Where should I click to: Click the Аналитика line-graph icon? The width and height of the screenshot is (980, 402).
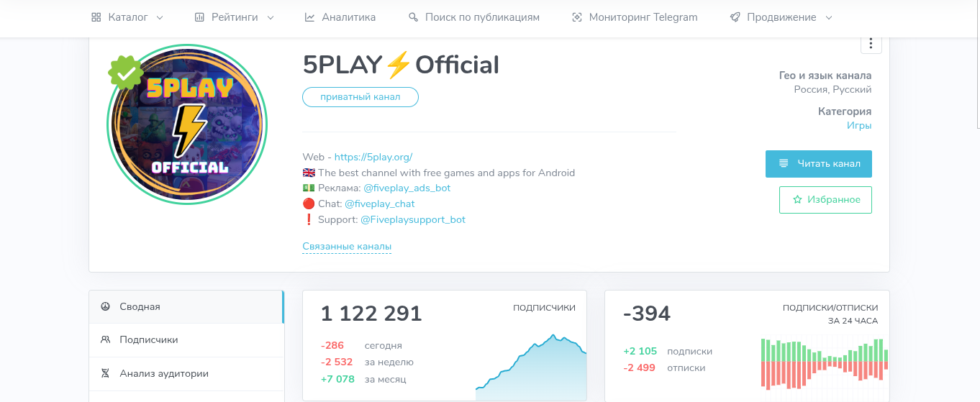(x=309, y=17)
